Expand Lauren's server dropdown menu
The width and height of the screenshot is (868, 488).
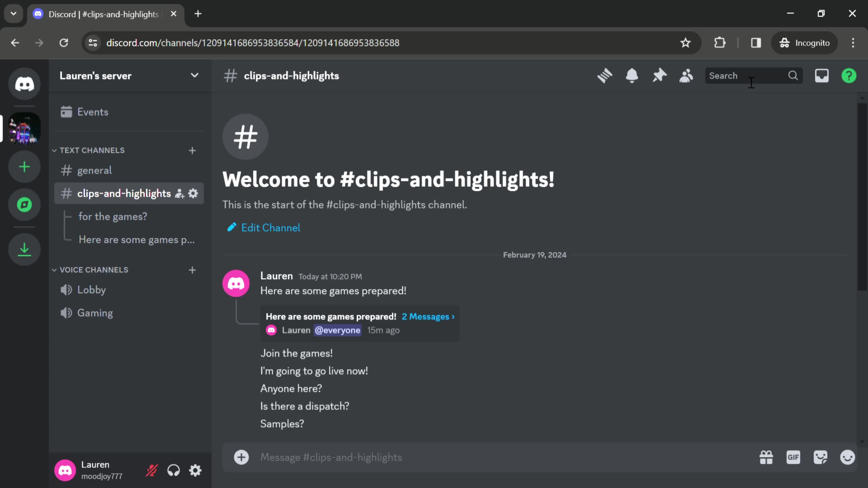tap(194, 75)
